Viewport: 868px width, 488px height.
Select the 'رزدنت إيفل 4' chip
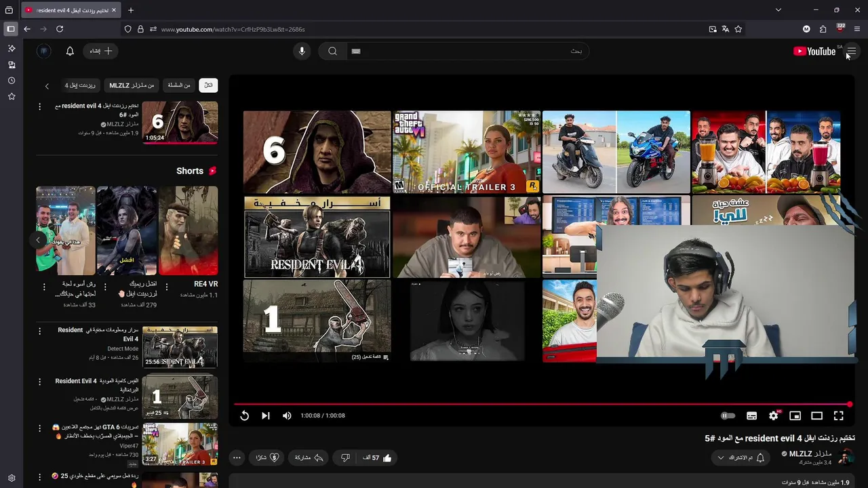pos(80,85)
